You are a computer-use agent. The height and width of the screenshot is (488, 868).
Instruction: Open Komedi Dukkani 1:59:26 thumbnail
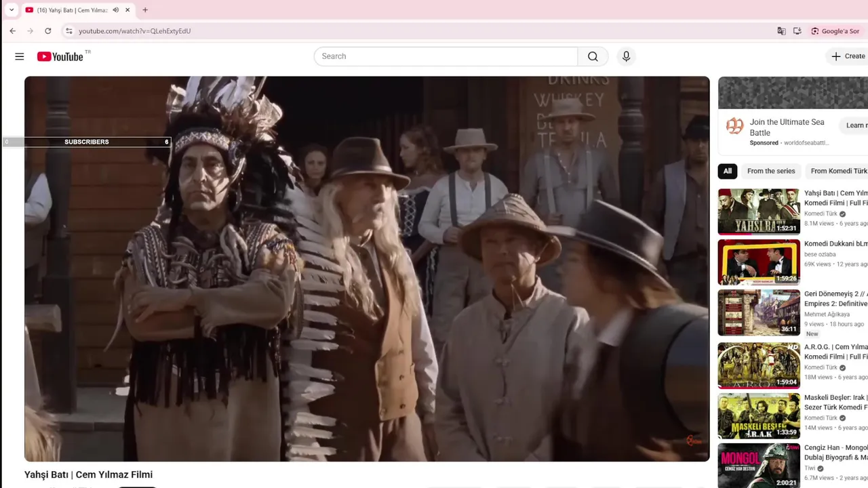point(759,262)
